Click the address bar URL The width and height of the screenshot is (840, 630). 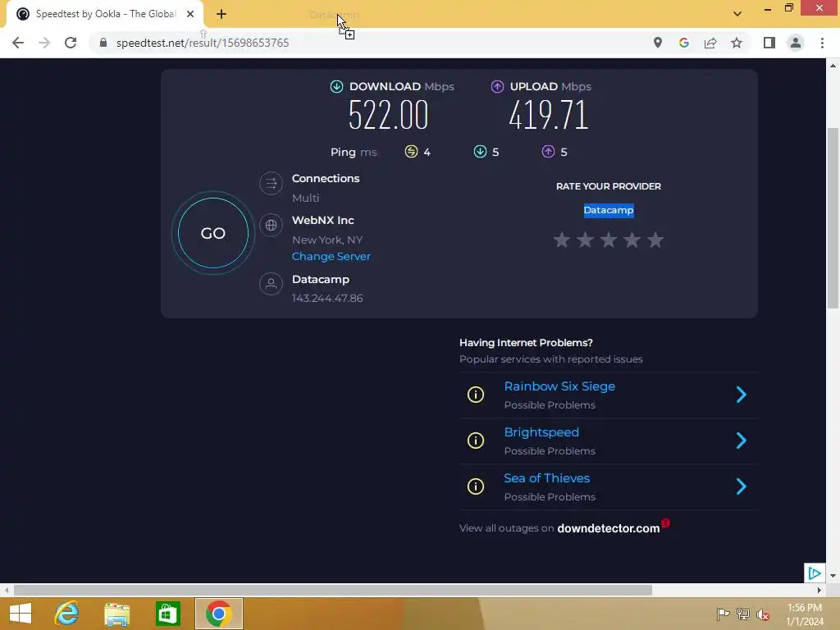[x=203, y=43]
